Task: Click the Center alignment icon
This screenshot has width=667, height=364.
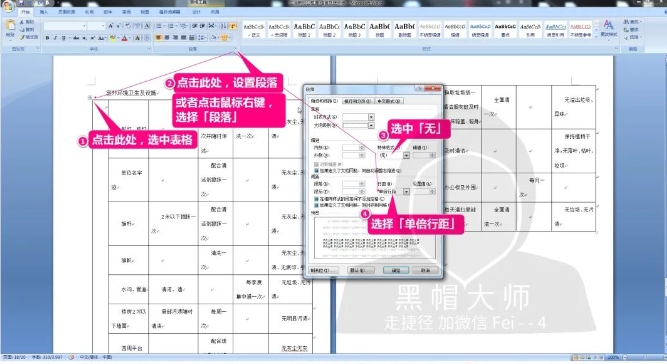Action: (167, 38)
